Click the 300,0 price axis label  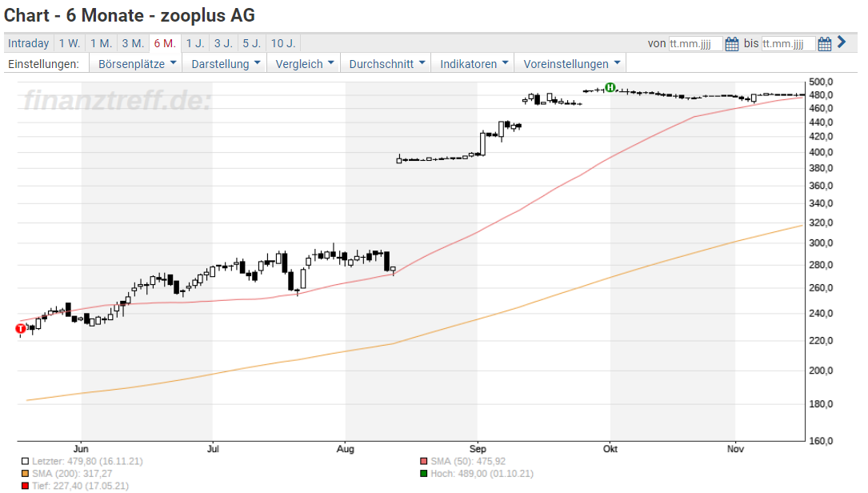point(821,243)
